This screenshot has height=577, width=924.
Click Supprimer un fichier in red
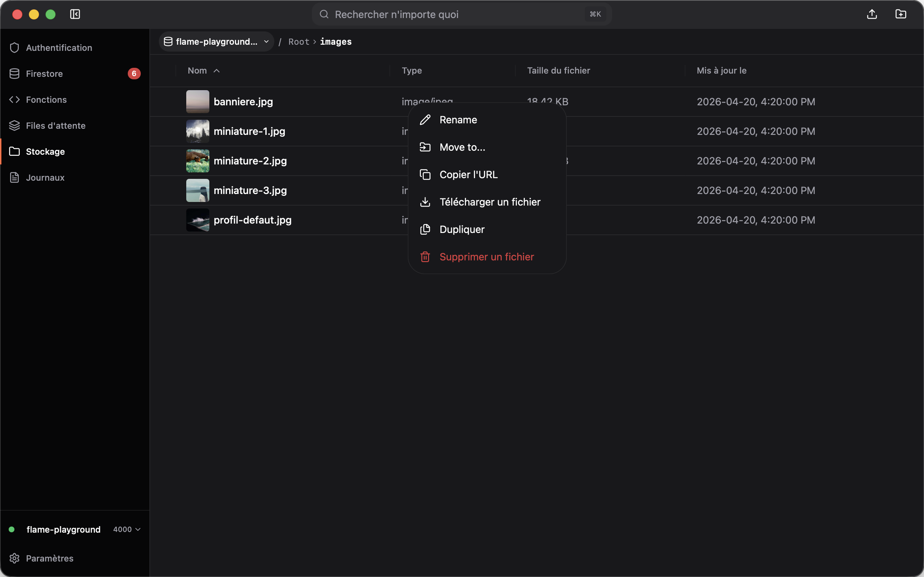487,257
